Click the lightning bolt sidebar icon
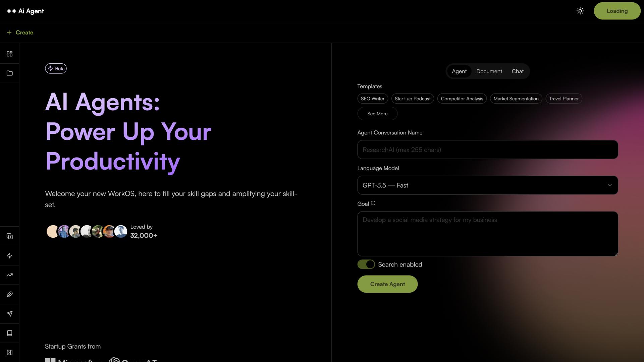The height and width of the screenshot is (362, 644). (x=9, y=256)
